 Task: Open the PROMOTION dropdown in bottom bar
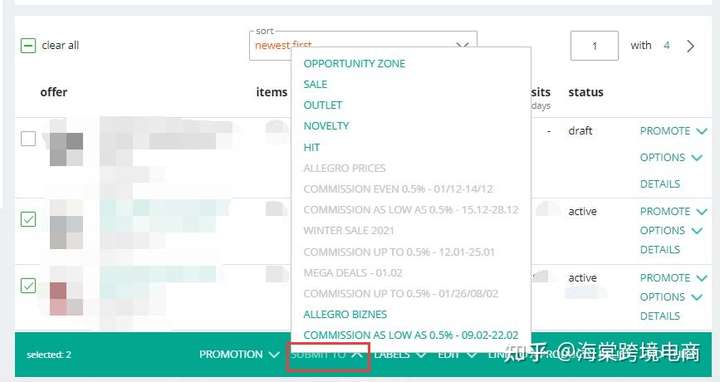pos(239,354)
